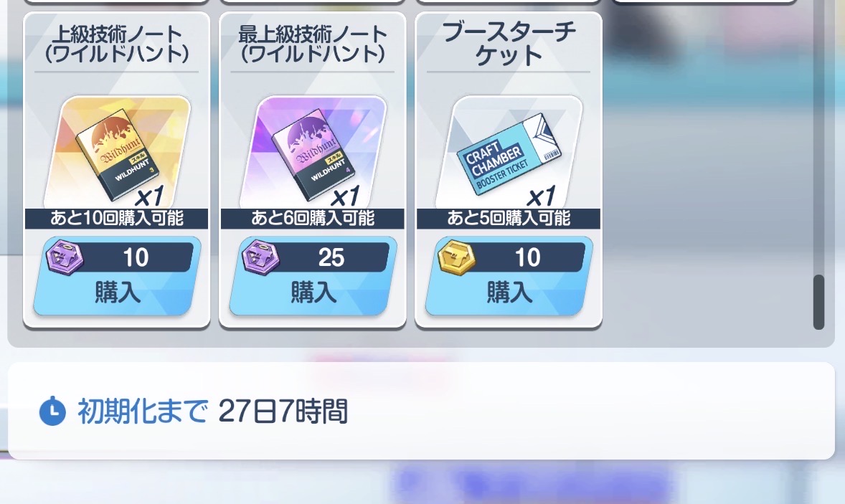845x504 pixels.
Task: Tap the blue clock reset timer icon
Action: click(x=53, y=412)
